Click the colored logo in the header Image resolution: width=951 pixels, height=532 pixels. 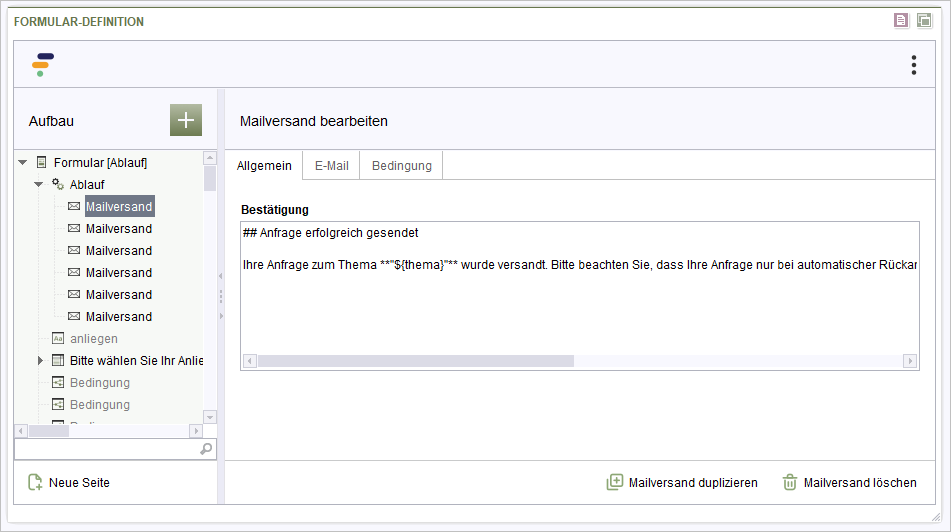[x=42, y=64]
